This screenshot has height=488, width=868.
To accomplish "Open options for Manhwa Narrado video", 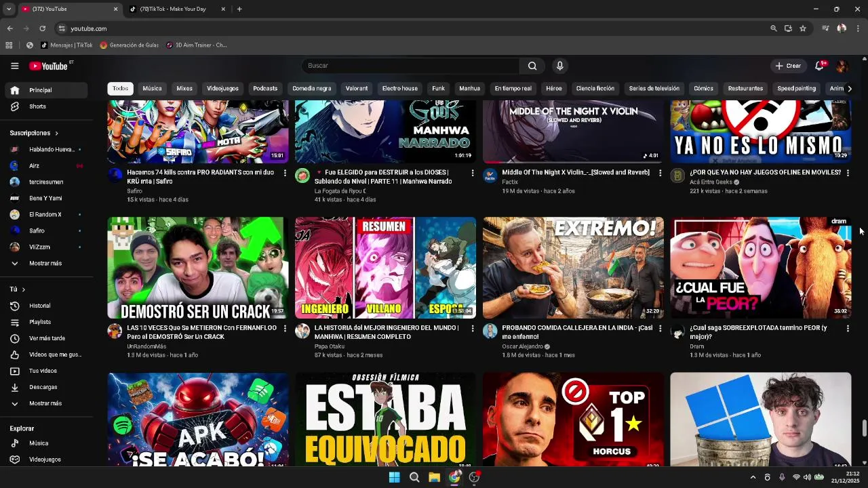I will (x=473, y=173).
